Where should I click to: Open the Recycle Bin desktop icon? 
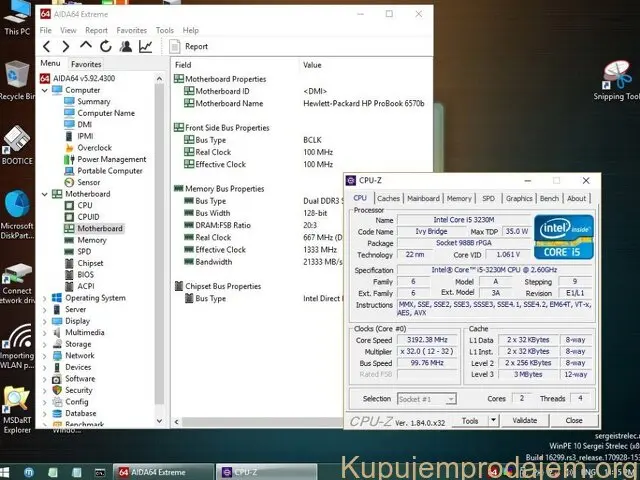[x=17, y=80]
